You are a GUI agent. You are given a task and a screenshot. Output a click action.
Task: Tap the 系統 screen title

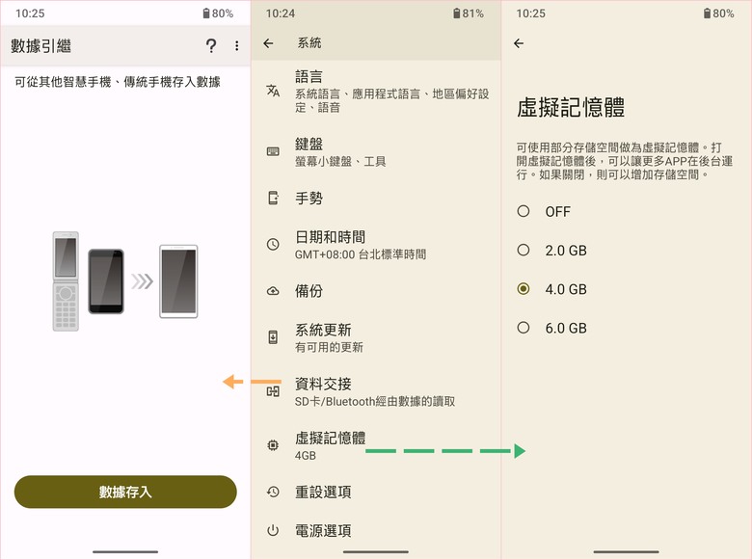[x=309, y=43]
